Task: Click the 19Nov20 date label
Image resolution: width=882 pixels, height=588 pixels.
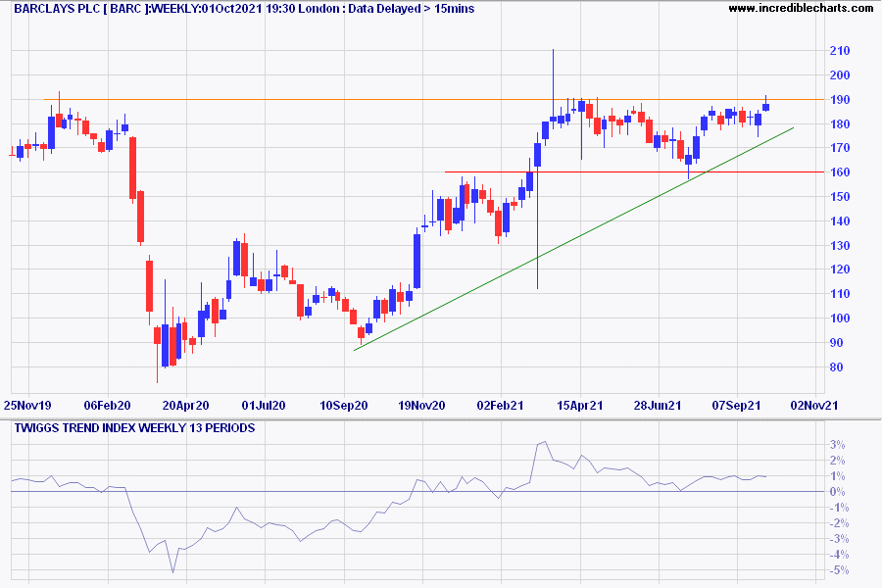Action: coord(421,405)
